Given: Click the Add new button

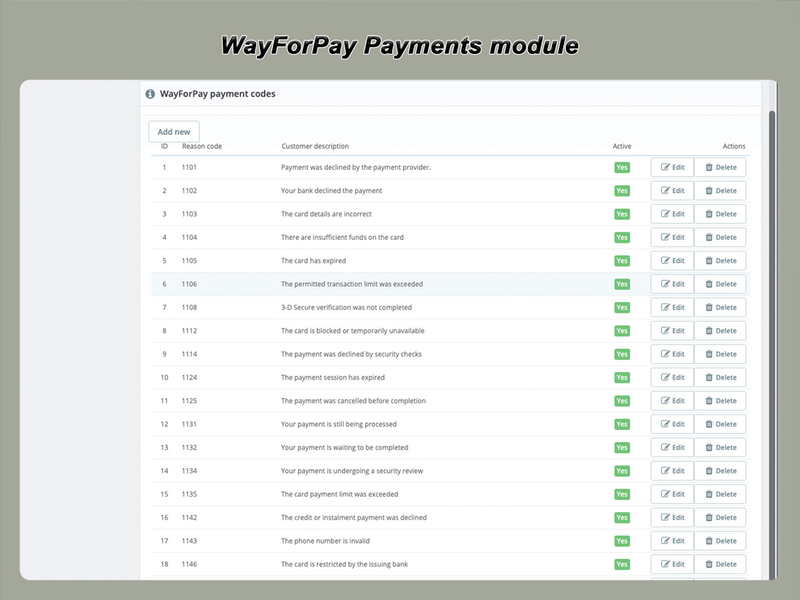Looking at the screenshot, I should point(173,132).
